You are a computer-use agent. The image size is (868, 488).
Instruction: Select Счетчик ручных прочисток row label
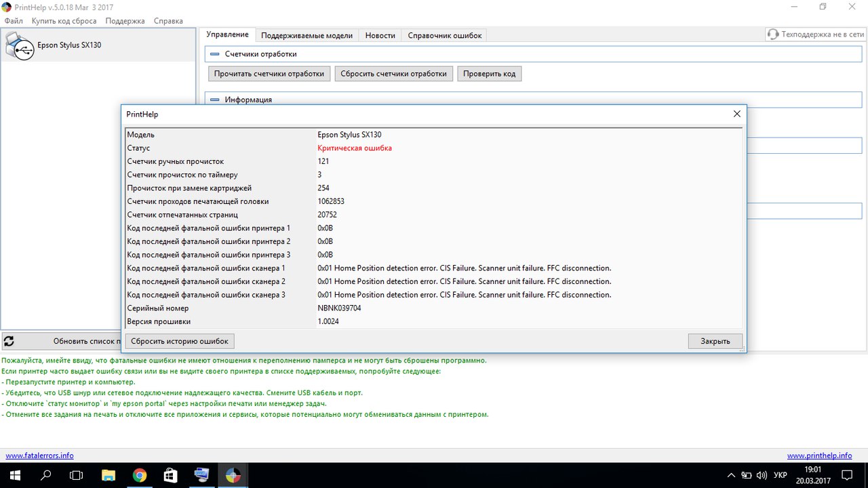click(176, 161)
